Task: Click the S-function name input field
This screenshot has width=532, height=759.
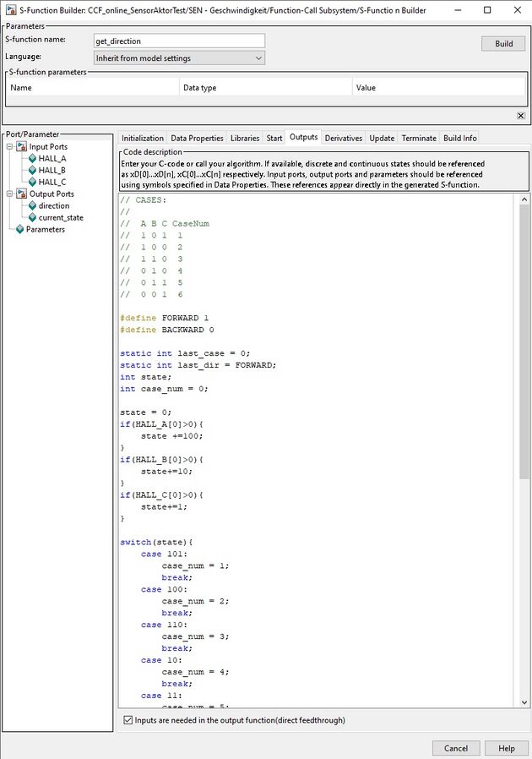Action: [179, 41]
